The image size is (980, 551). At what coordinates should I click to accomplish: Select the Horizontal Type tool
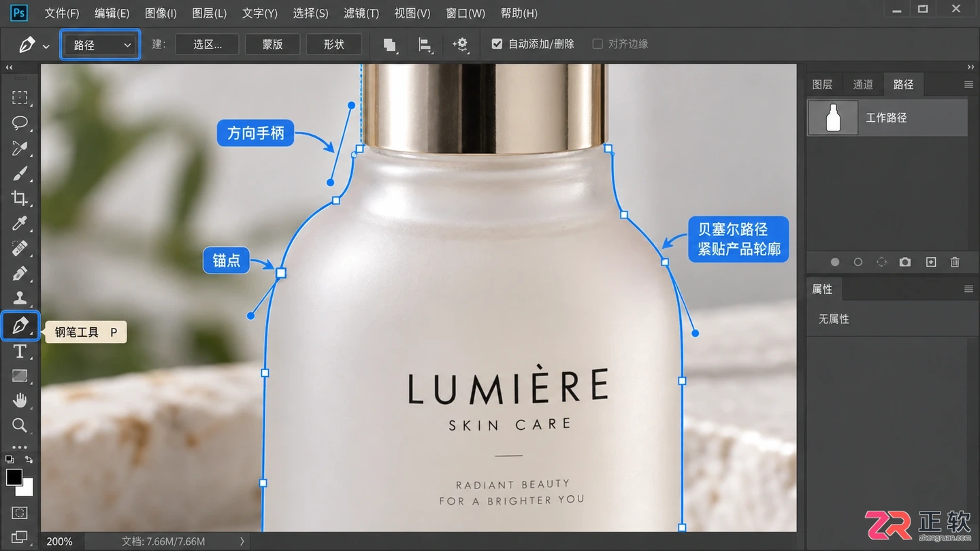point(20,351)
